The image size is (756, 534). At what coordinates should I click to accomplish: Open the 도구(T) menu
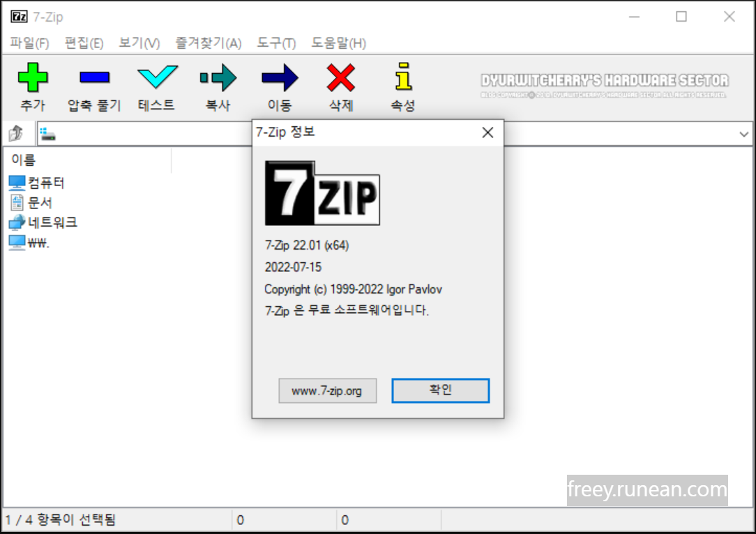(275, 43)
